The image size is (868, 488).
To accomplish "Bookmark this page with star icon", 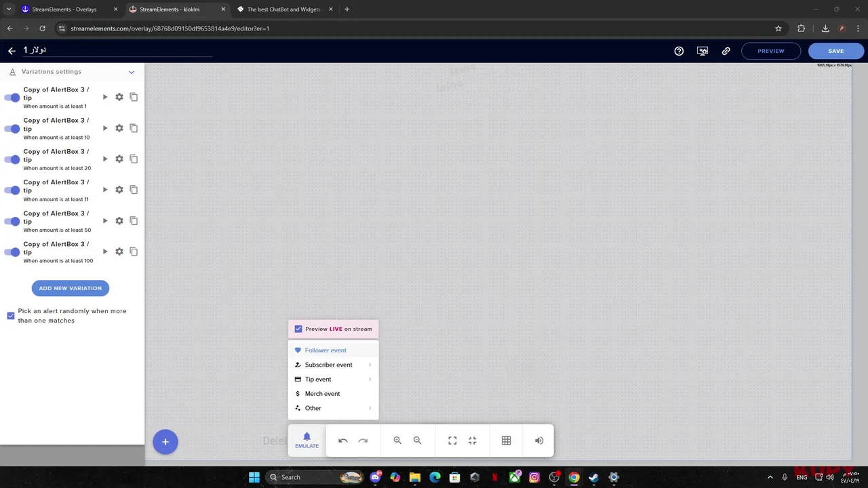I will 778,28.
